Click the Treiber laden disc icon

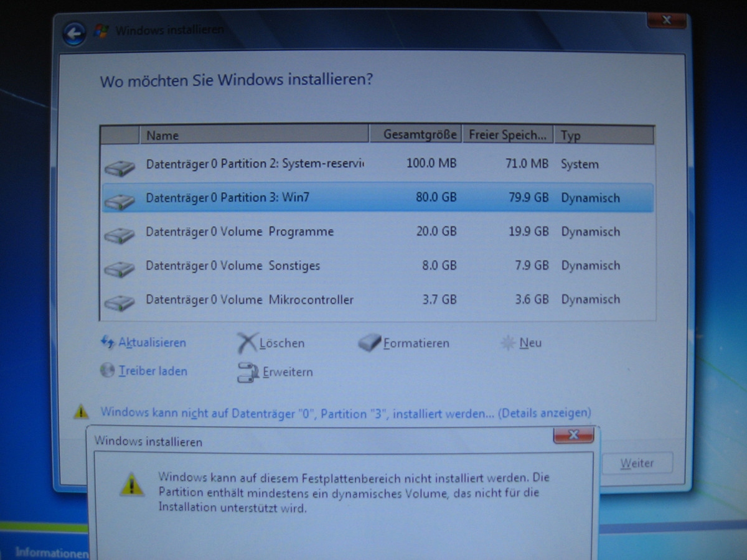tap(108, 370)
